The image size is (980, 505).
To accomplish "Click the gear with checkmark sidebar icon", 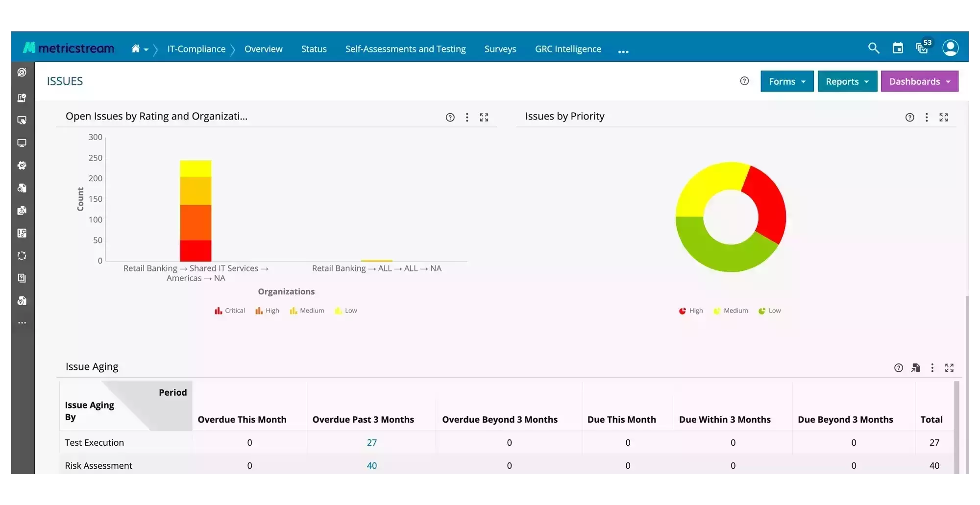I will coord(22,166).
